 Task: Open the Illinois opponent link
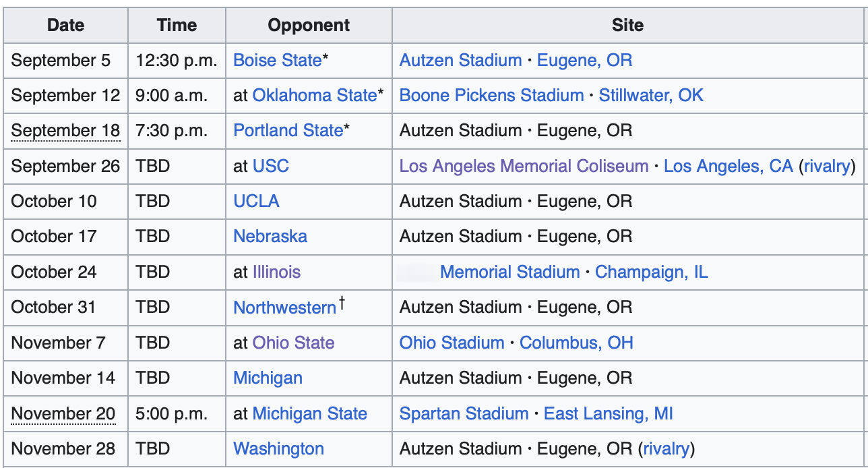pyautogui.click(x=276, y=272)
